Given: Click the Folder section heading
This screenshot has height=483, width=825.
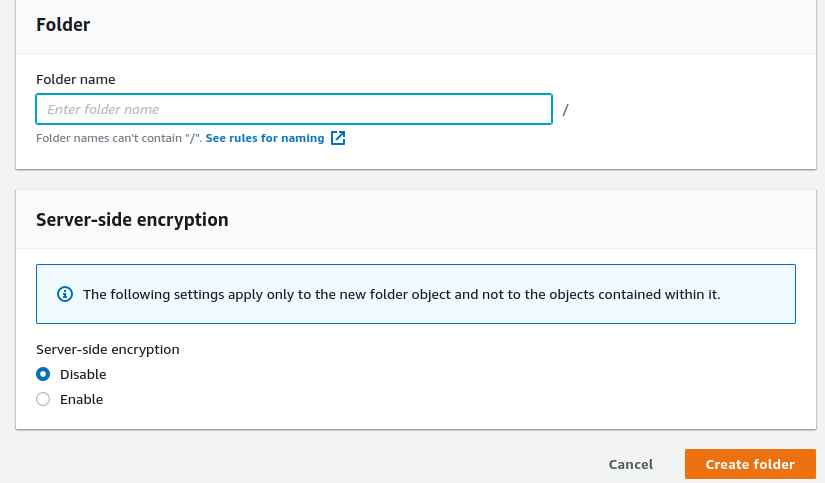Looking at the screenshot, I should 63,25.
